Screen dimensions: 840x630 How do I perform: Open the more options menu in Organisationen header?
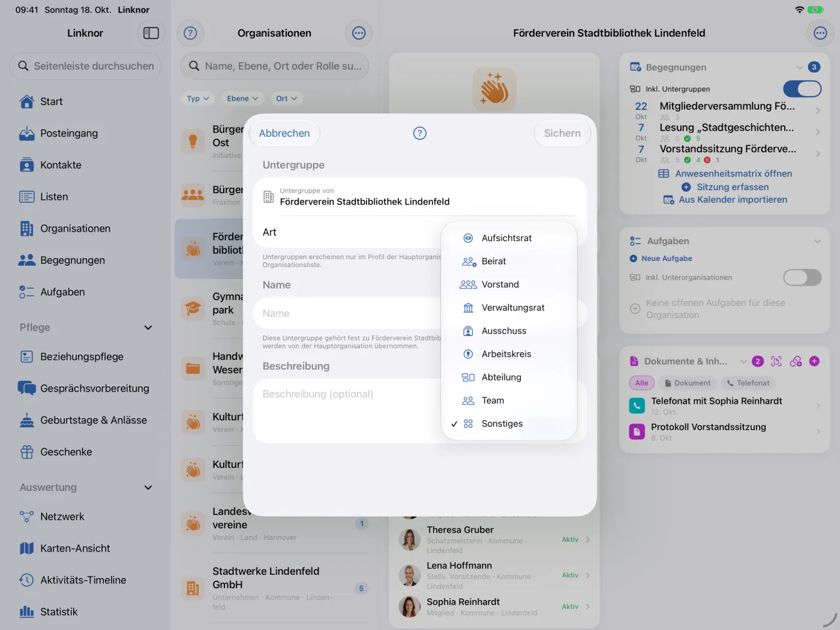tap(359, 33)
